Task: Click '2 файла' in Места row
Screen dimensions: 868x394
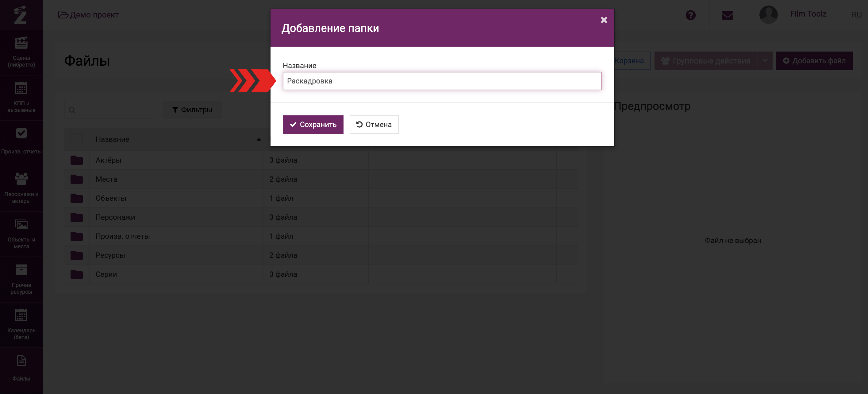Action: pos(283,179)
